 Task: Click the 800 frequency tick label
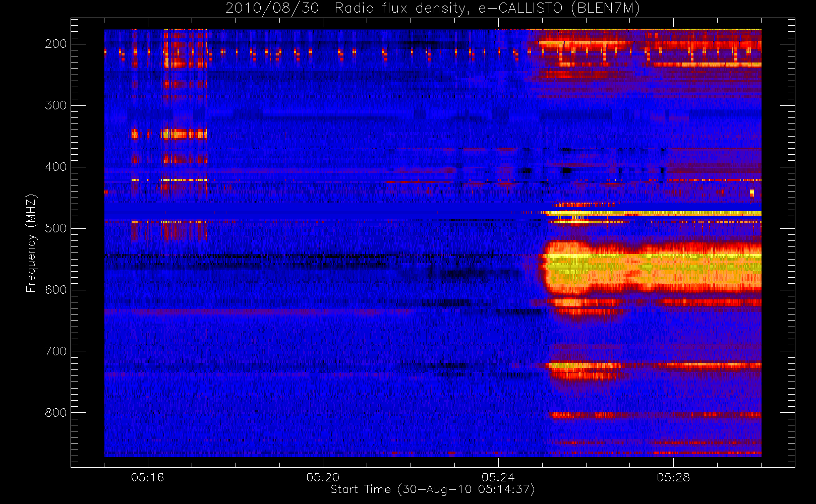[x=56, y=413]
